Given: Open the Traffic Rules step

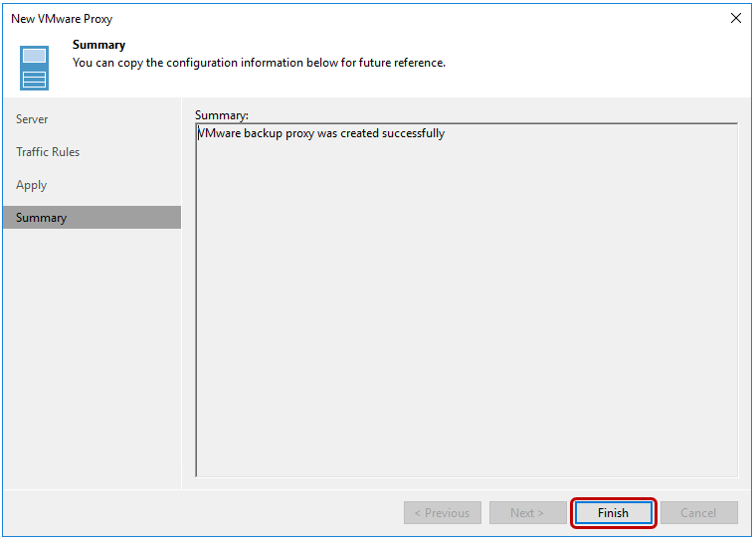Looking at the screenshot, I should pos(92,152).
